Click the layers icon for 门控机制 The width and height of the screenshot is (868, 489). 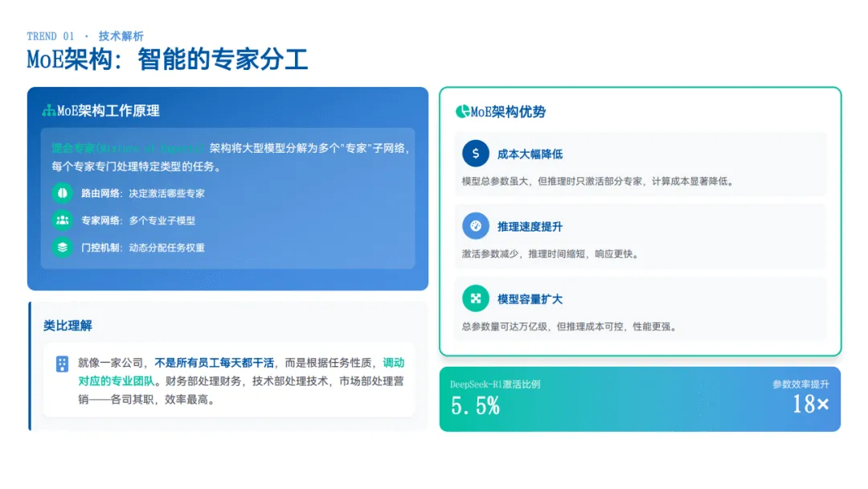click(x=62, y=247)
